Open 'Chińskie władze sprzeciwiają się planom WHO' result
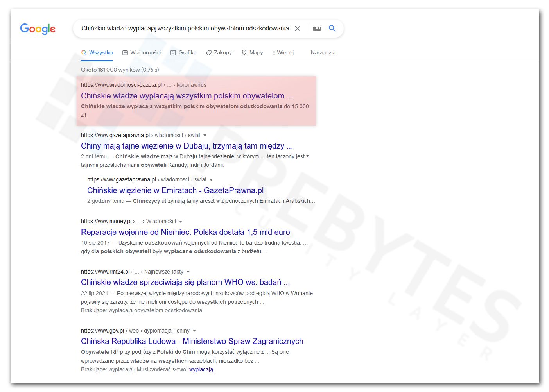 click(x=185, y=282)
